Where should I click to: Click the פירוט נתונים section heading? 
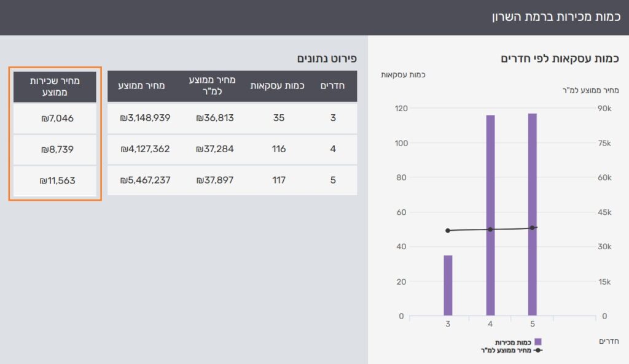(x=327, y=59)
